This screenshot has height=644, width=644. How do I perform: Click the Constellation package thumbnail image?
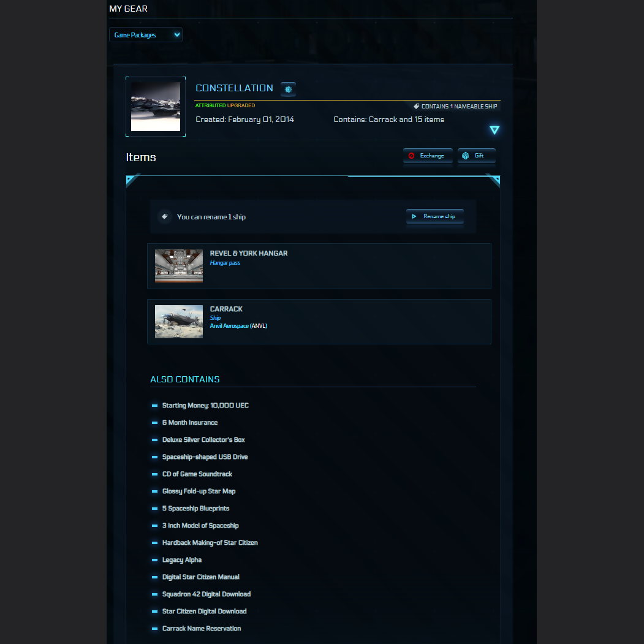155,106
